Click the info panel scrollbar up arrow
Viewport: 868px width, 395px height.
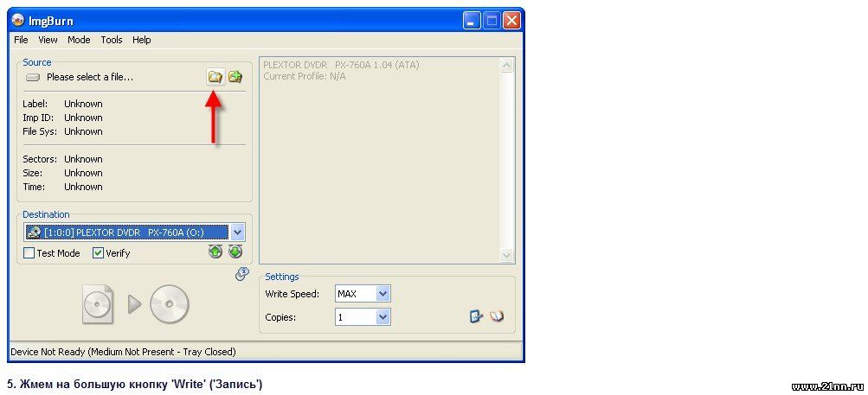point(506,66)
